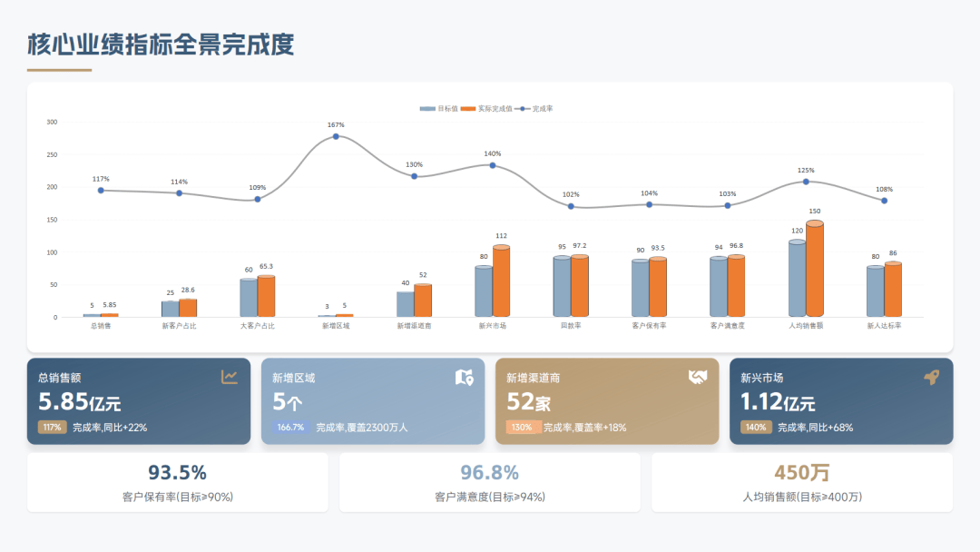The image size is (980, 552).
Task: Click the 完成率 line legend entry
Action: pos(535,108)
